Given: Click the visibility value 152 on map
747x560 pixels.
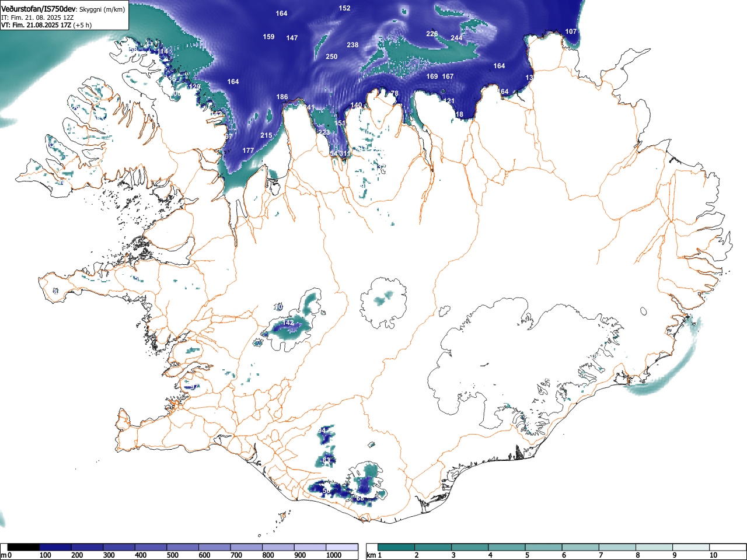Looking at the screenshot, I should point(345,8).
